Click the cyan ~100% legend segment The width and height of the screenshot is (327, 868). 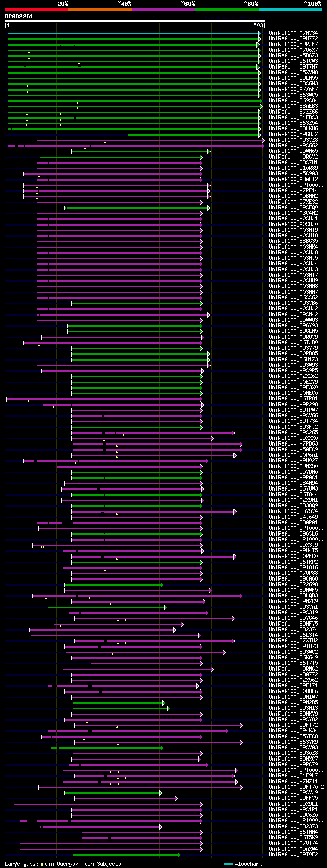click(x=290, y=9)
